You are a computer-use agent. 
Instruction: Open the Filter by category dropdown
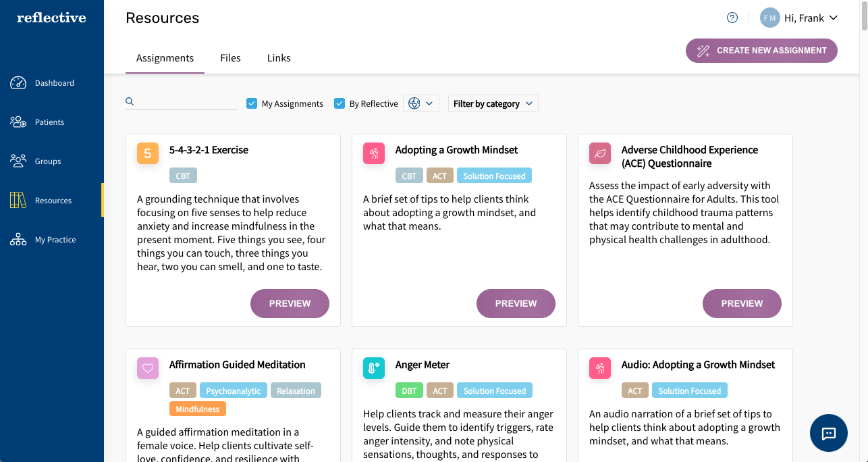pyautogui.click(x=493, y=103)
